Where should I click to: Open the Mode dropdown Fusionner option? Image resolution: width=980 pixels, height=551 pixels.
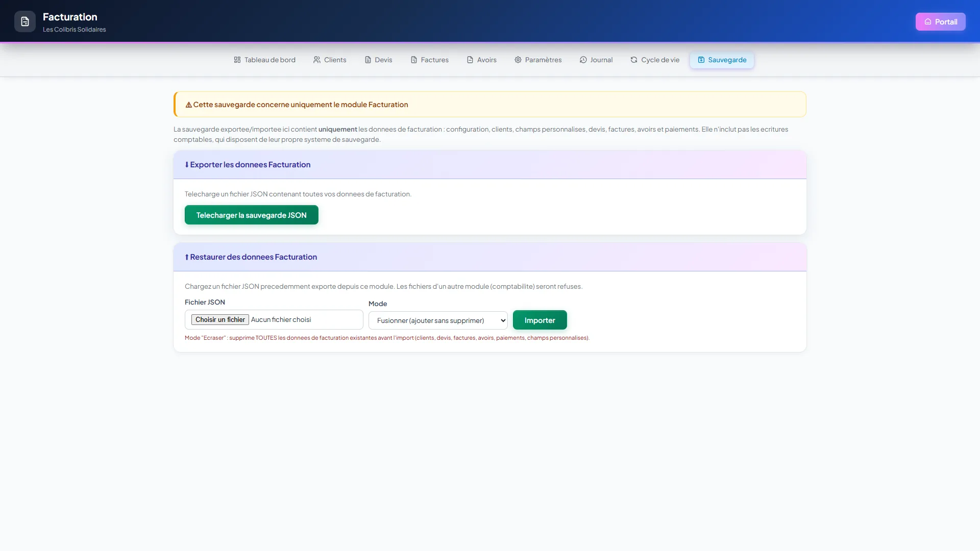[x=438, y=320]
